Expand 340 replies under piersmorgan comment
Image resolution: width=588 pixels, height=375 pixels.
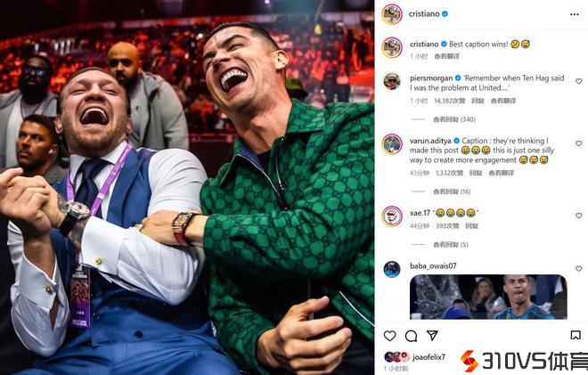tap(454, 119)
